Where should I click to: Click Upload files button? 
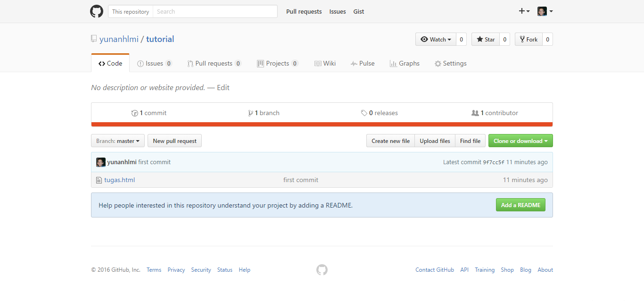(435, 141)
